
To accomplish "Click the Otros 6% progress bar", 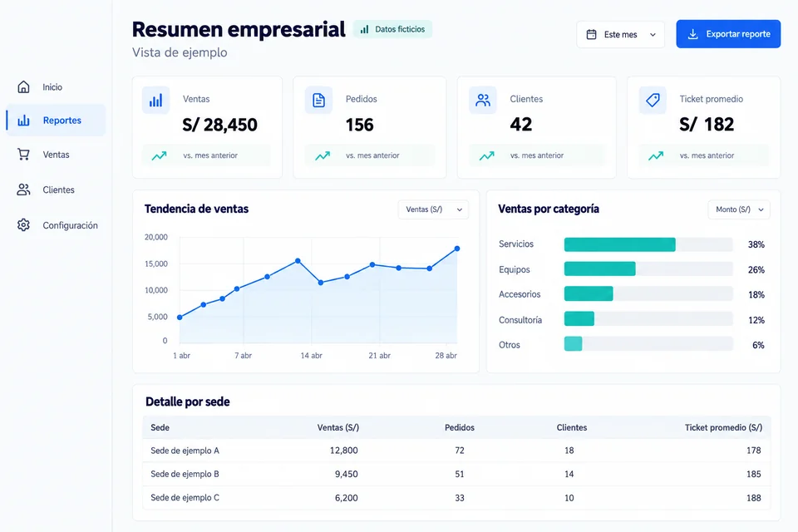I will coord(648,343).
